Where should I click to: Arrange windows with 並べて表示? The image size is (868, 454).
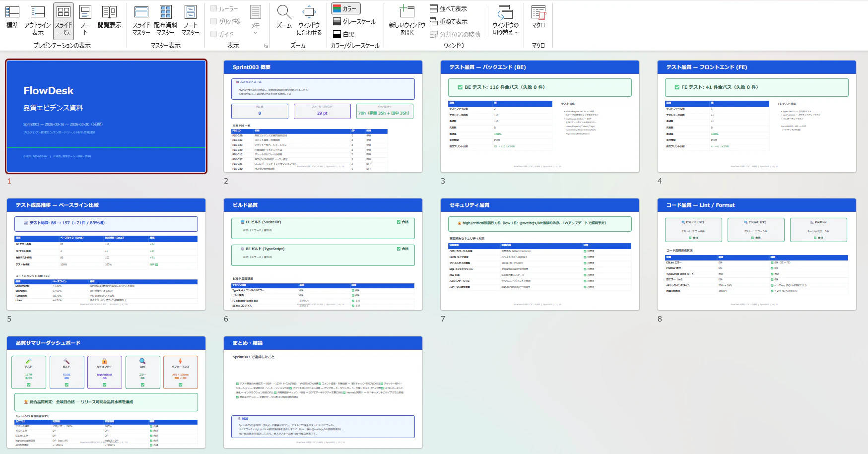[448, 8]
